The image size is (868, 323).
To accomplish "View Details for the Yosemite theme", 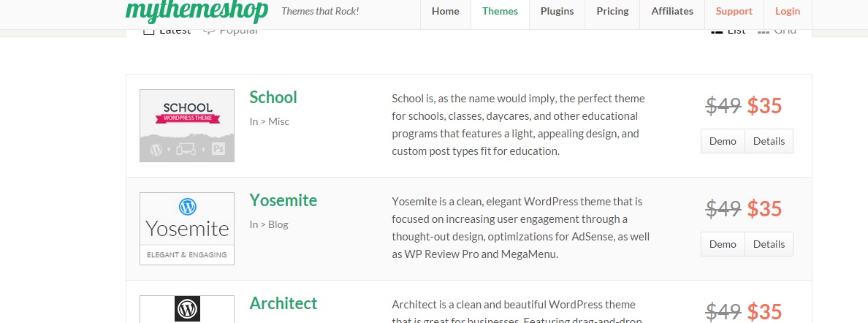I will pyautogui.click(x=769, y=244).
